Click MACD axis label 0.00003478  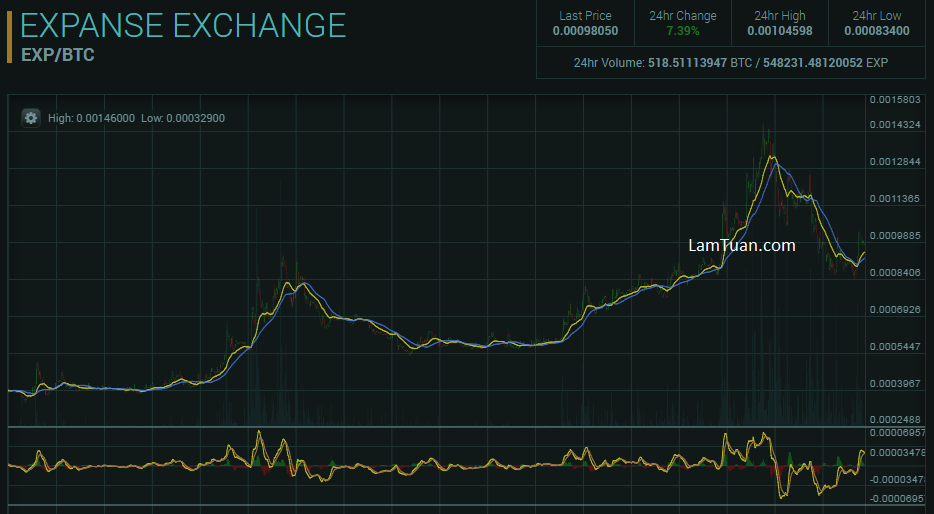pos(898,453)
